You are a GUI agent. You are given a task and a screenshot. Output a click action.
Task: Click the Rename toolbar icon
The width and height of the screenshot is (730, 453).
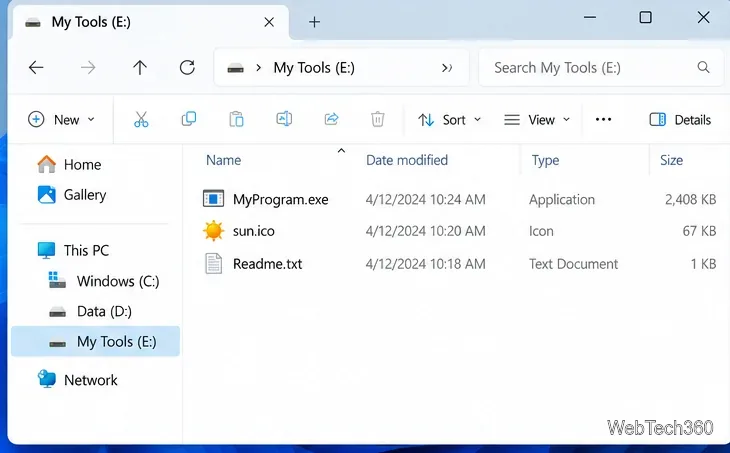pos(284,120)
